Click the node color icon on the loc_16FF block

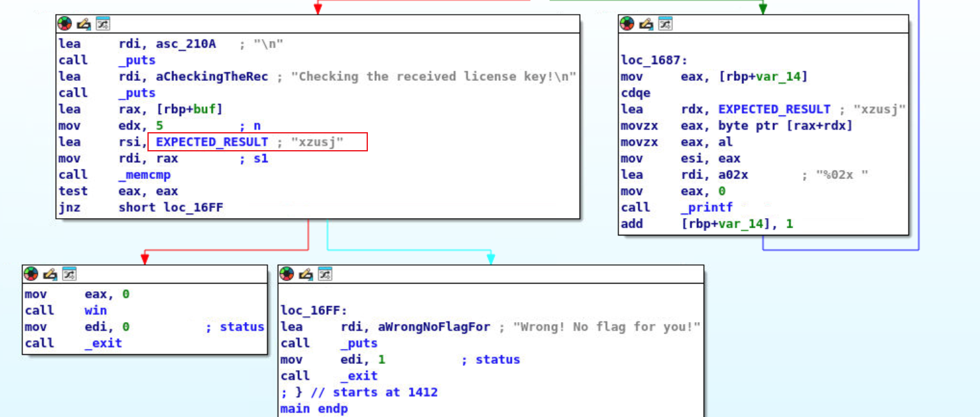coord(287,274)
